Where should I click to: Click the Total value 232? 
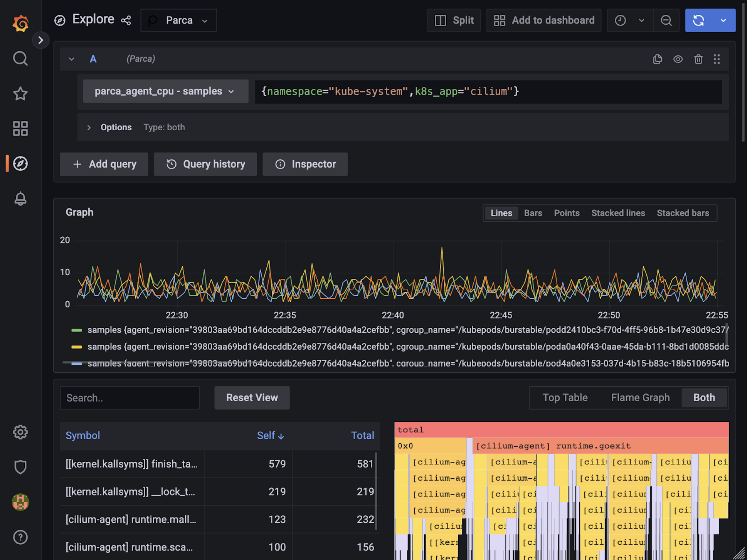pyautogui.click(x=365, y=520)
